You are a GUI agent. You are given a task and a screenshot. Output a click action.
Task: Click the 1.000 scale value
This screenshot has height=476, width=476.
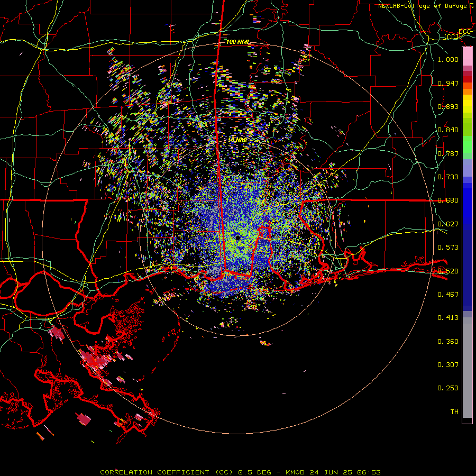[x=448, y=59]
